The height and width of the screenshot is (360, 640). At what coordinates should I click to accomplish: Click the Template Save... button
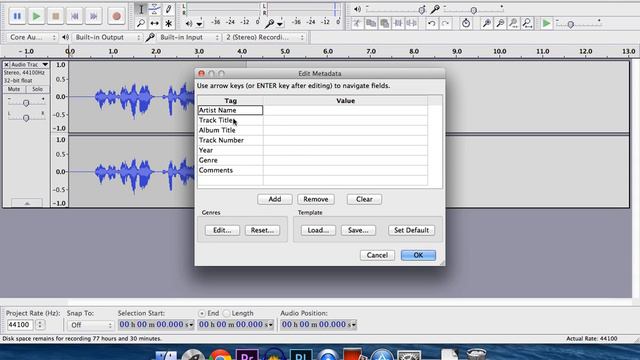(358, 230)
